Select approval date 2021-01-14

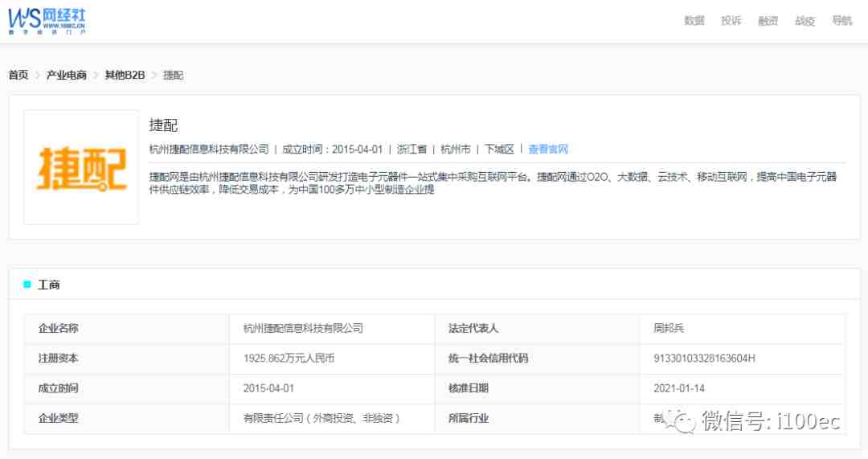[678, 388]
